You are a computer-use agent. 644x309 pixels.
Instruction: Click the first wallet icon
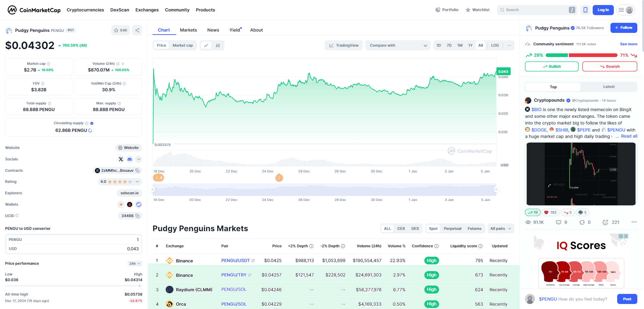click(x=121, y=204)
